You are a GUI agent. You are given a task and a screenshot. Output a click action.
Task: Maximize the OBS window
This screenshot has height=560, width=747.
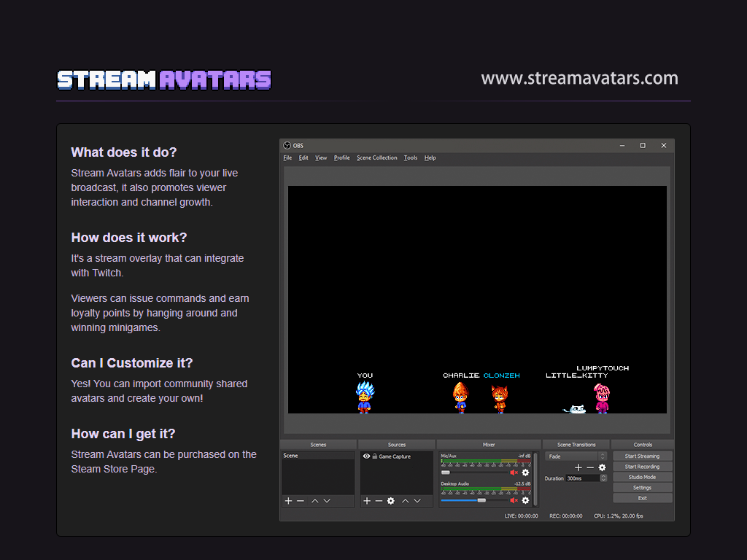tap(643, 146)
